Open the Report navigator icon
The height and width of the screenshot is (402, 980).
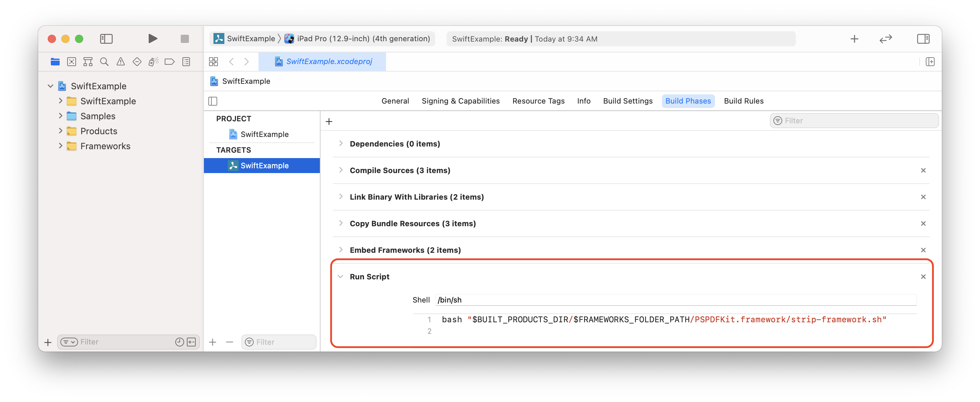click(186, 62)
